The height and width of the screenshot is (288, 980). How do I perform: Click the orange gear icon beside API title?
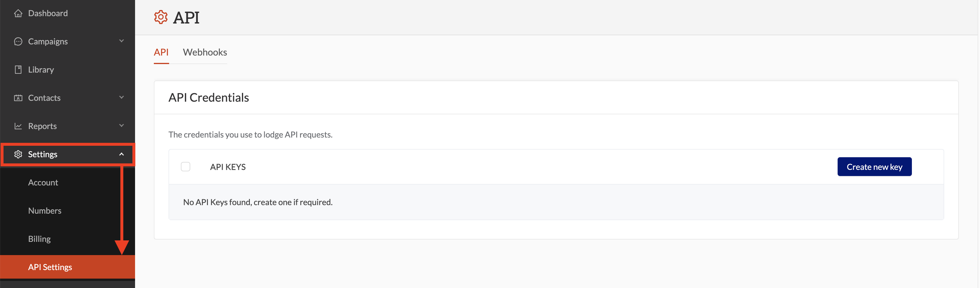click(x=161, y=17)
